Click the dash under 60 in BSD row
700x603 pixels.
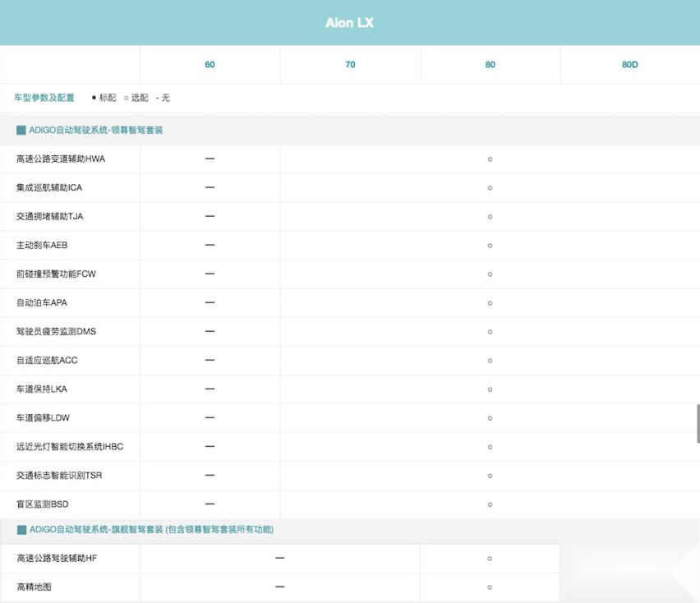coord(210,504)
